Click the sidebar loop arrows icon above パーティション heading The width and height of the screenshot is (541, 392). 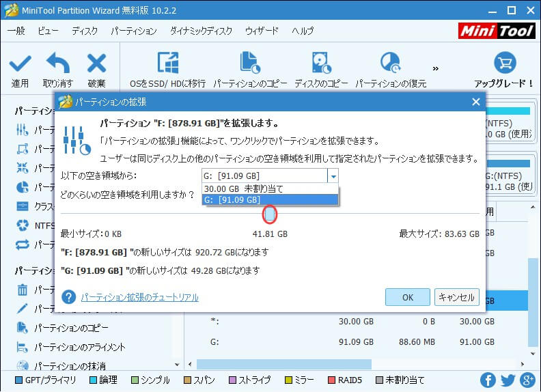coord(23,244)
